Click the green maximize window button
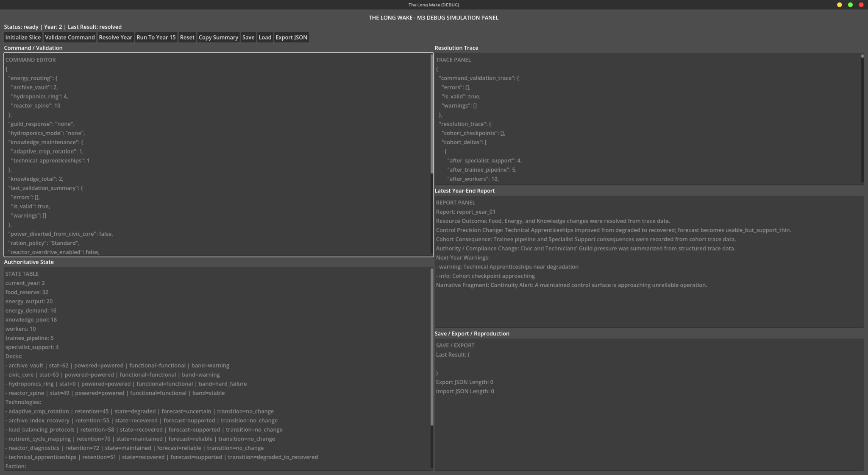 [x=850, y=5]
